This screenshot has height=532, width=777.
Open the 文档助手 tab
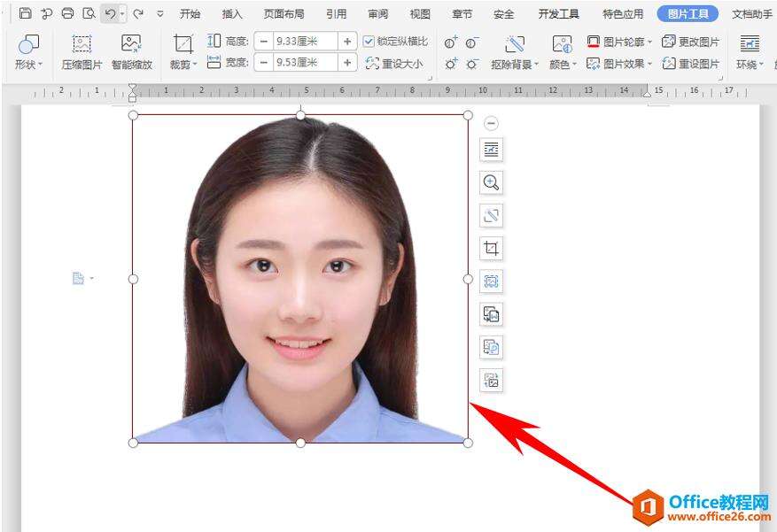[752, 14]
